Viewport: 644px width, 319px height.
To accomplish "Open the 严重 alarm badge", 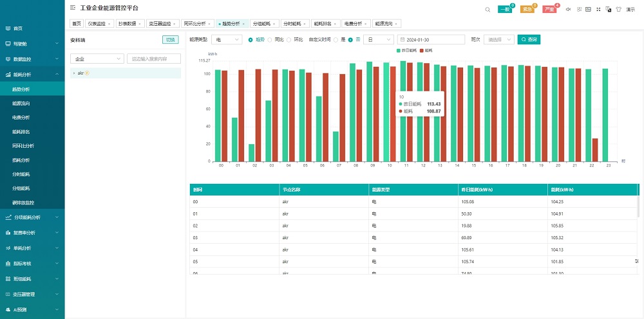I will coord(549,9).
